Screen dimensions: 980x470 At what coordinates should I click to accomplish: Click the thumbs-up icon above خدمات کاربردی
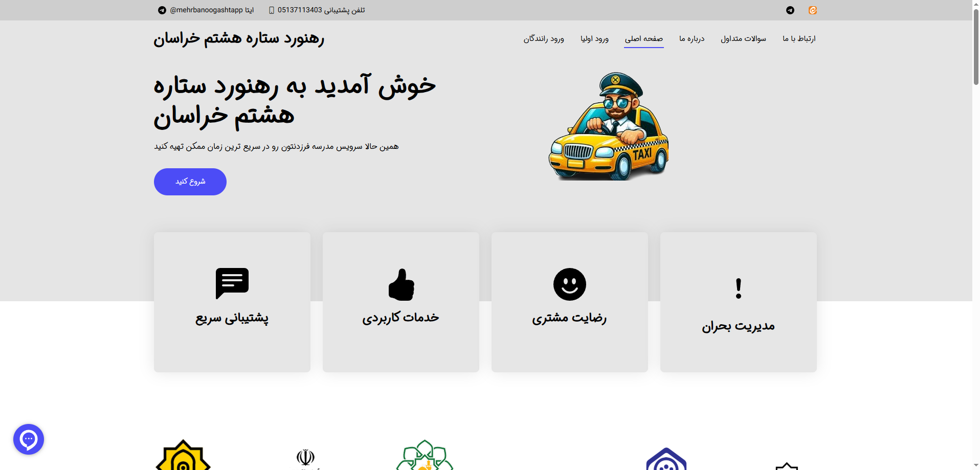tap(402, 284)
